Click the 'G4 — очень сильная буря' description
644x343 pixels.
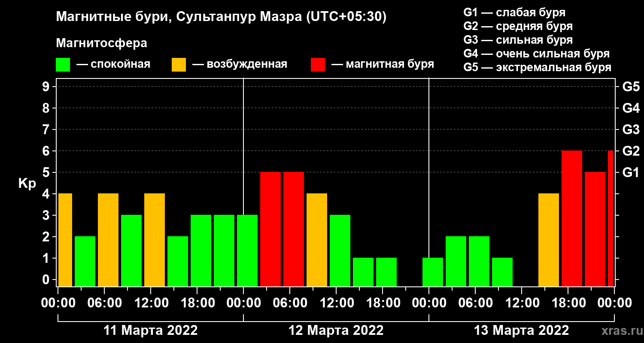pos(537,54)
